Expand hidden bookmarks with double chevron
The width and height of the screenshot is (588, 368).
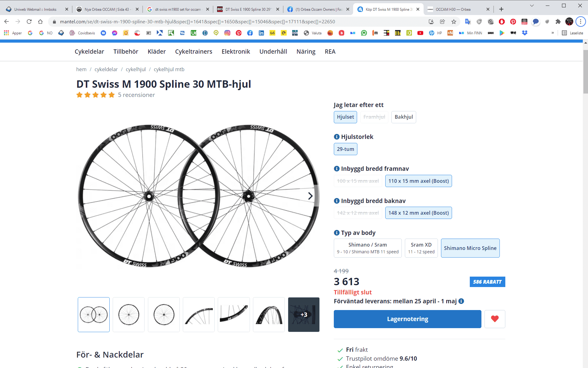tap(553, 33)
